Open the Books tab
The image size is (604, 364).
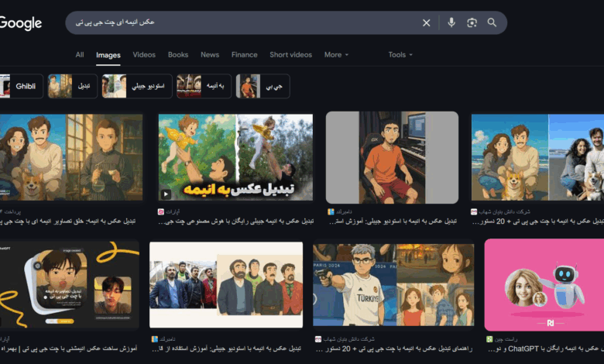[x=178, y=55]
